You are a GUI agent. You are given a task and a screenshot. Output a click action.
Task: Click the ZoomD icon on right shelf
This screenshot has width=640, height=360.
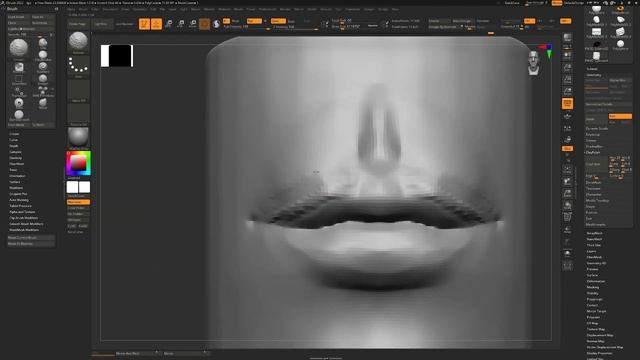[x=567, y=193]
